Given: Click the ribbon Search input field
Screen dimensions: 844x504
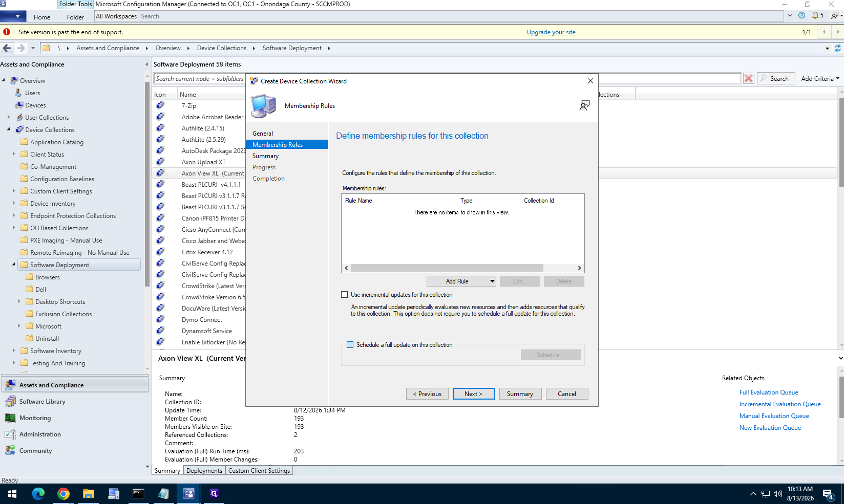Looking at the screenshot, I should click(x=461, y=16).
